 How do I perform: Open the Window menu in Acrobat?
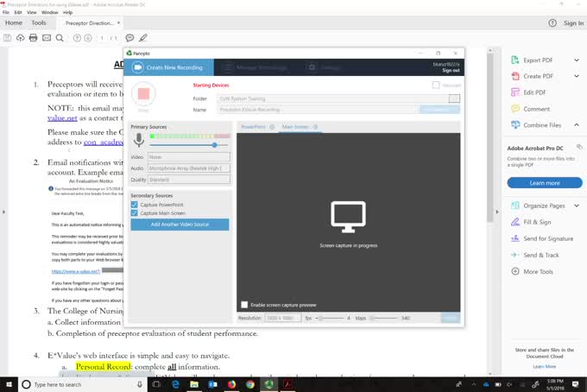point(50,13)
